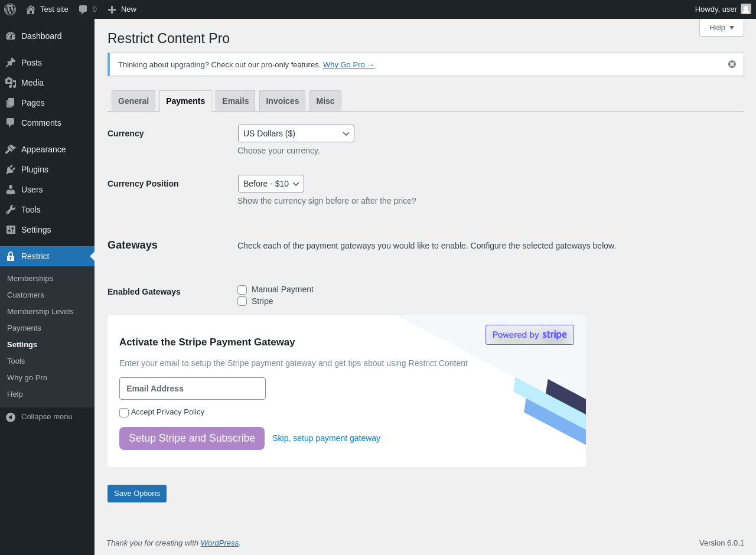Click Skip, setup payment gateway link
Screen dimensions: 756x555
point(326,438)
